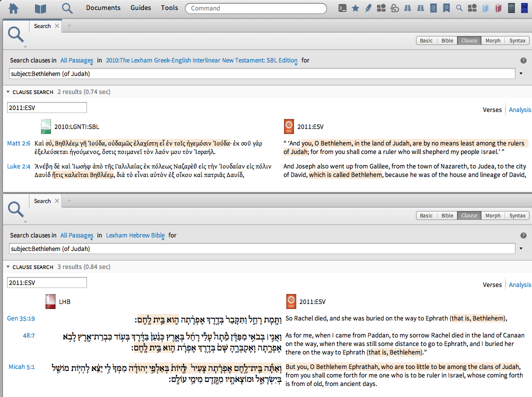Switch lower search to Basic mode
The height and width of the screenshot is (397, 532).
point(426,216)
